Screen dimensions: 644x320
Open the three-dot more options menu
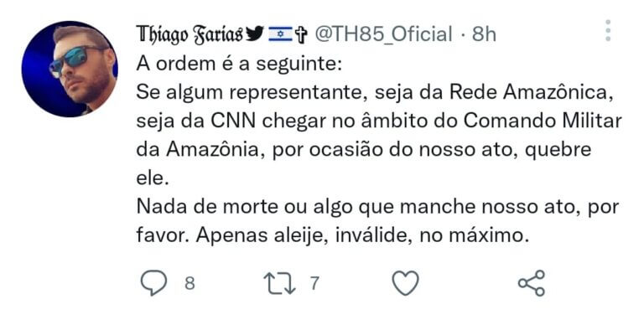point(608,30)
